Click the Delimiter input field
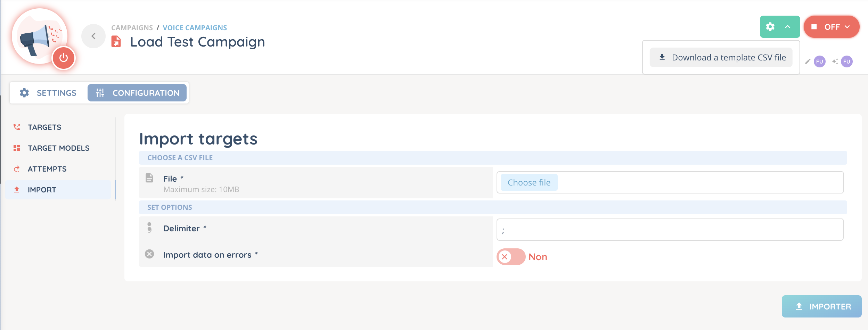The width and height of the screenshot is (868, 330). 670,230
